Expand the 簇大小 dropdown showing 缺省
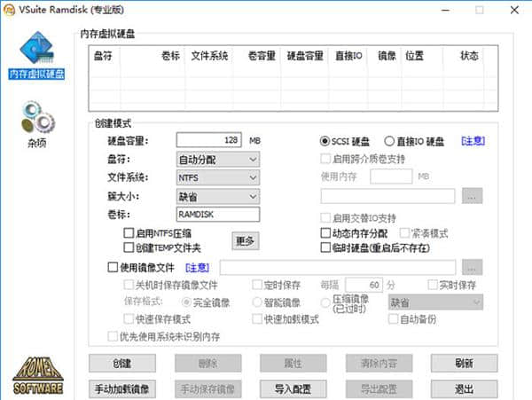 (x=217, y=196)
